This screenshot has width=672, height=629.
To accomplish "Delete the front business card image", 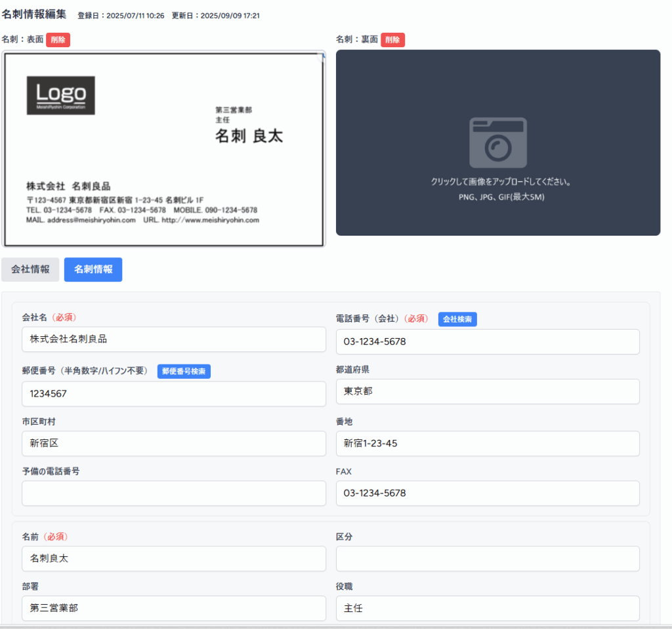I will pos(58,40).
